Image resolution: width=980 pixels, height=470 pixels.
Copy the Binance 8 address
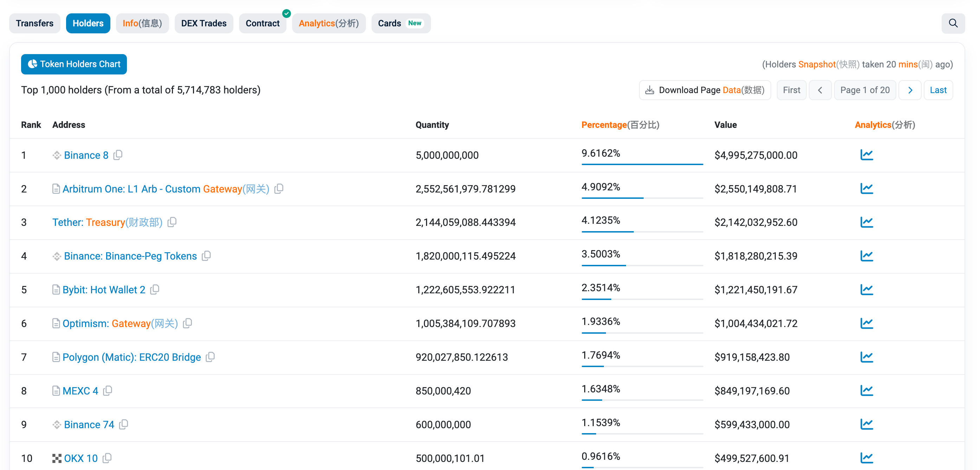point(118,155)
